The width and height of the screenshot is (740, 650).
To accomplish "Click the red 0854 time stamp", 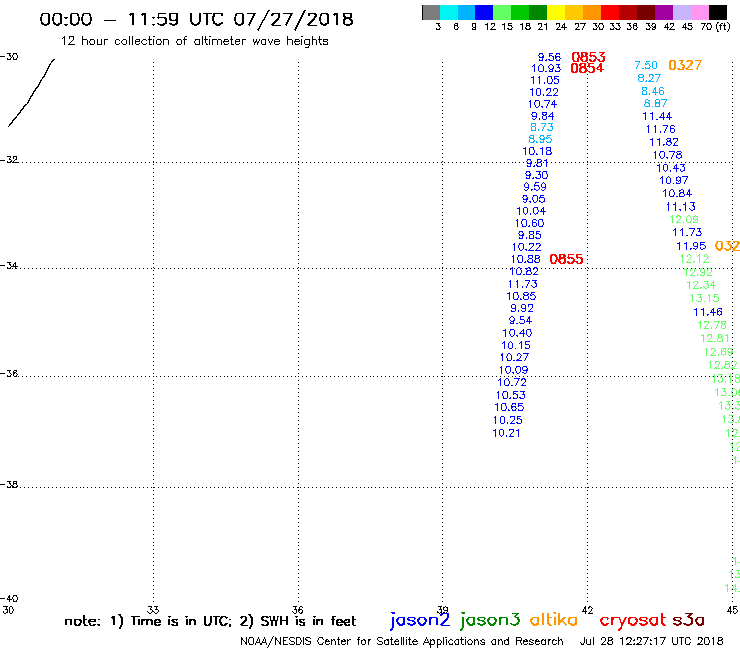I will [x=587, y=68].
